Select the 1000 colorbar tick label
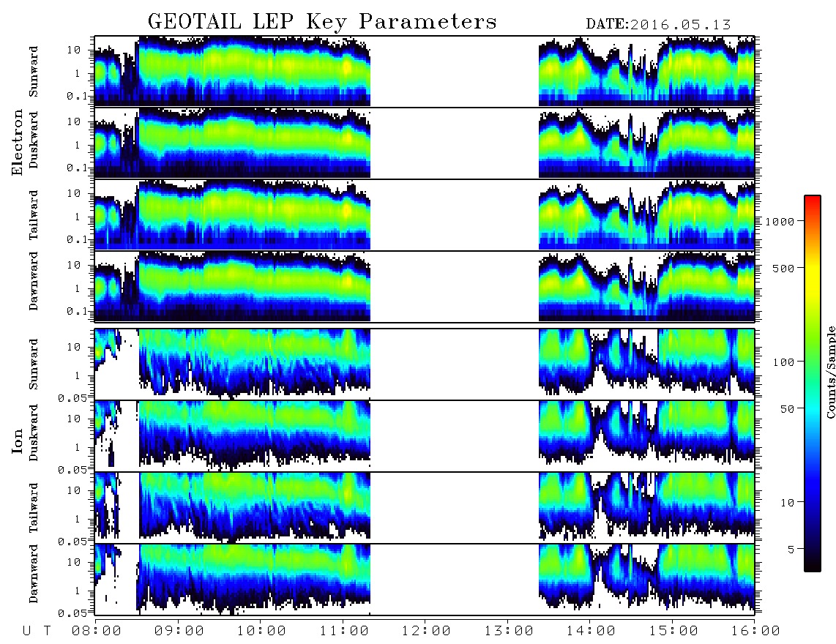Viewport: 836px width, 644px height. pyautogui.click(x=780, y=222)
